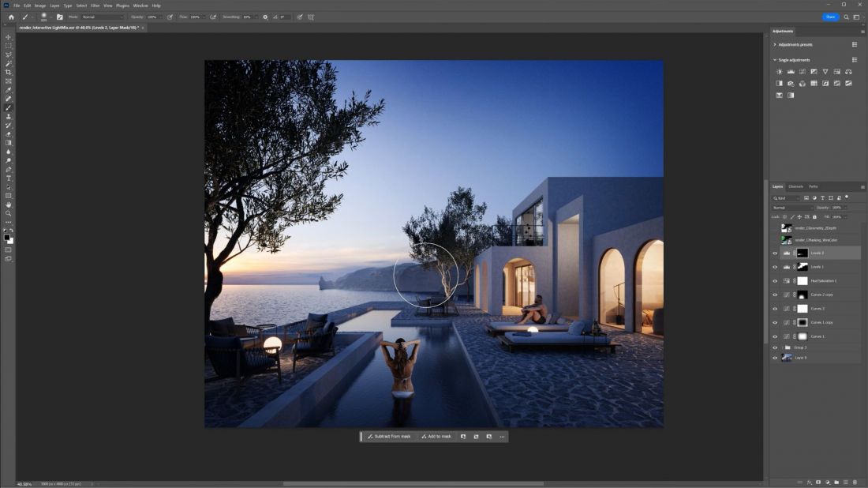Expand the Adjustments presets section
The width and height of the screenshot is (868, 488).
point(774,44)
